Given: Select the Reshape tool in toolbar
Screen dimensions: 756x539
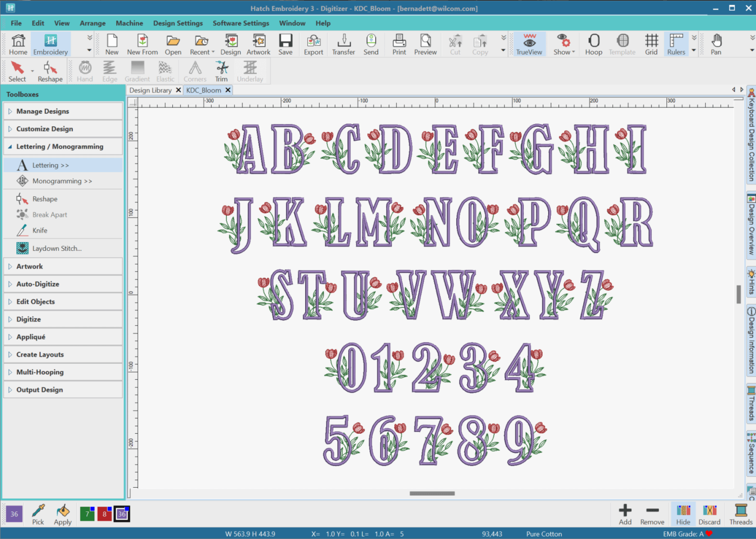Looking at the screenshot, I should [x=50, y=71].
